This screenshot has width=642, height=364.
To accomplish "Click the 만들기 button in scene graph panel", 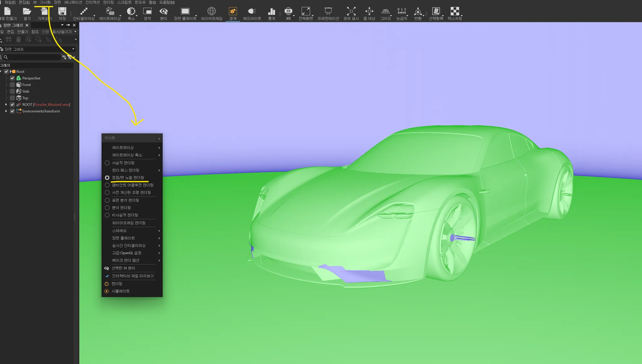I will tap(23, 32).
